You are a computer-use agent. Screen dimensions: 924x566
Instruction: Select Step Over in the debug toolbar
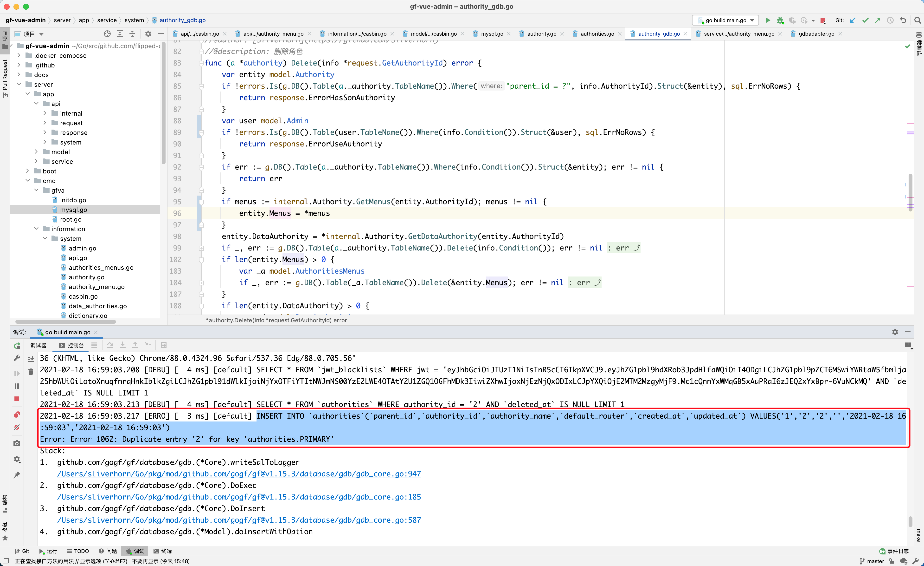(x=110, y=345)
